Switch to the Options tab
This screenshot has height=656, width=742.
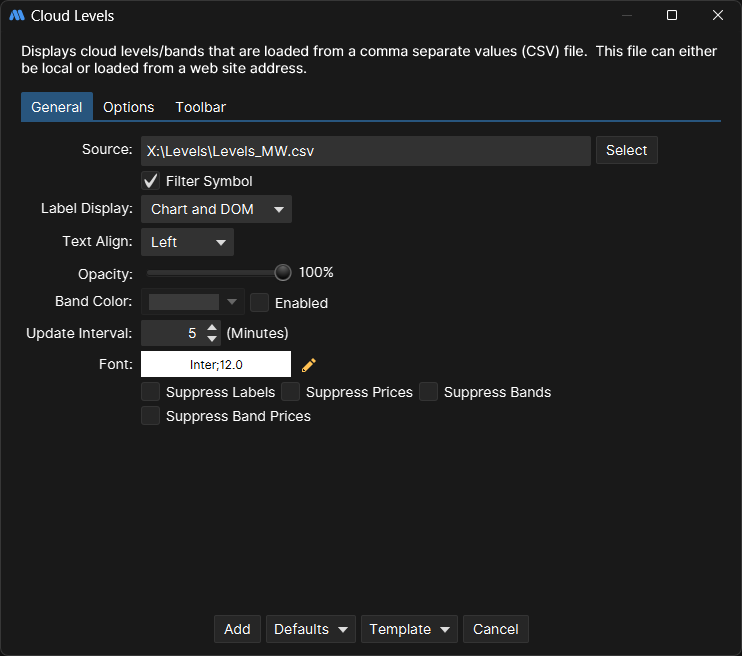coord(129,107)
